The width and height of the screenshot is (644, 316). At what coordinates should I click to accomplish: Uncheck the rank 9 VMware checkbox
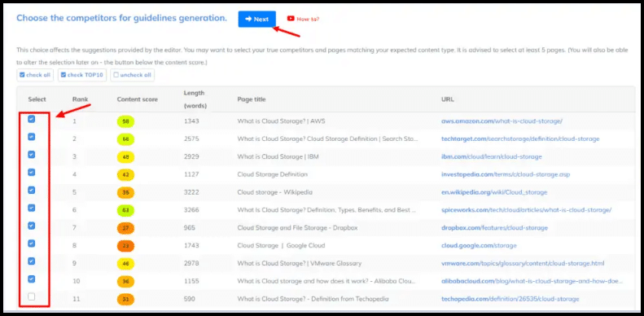tap(31, 261)
